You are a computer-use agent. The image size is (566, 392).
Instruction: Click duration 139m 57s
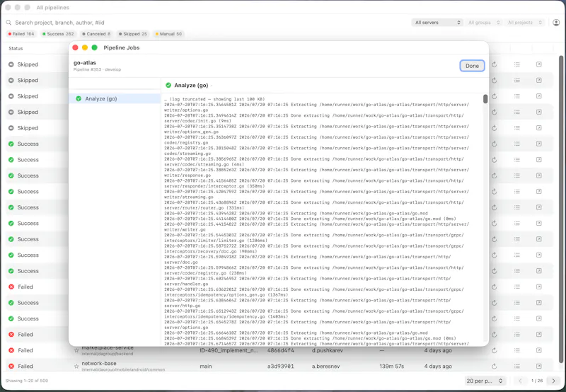click(x=392, y=366)
